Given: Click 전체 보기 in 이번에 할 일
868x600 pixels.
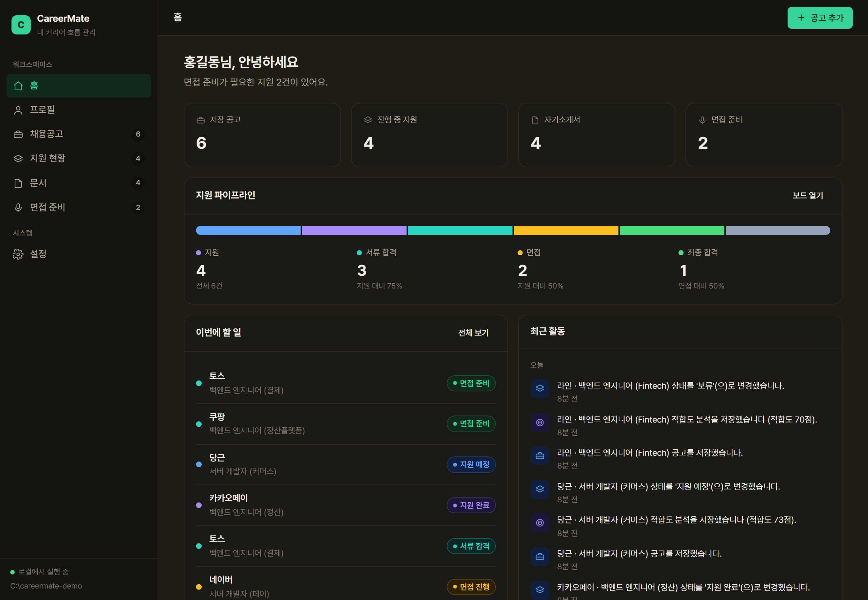Looking at the screenshot, I should click(x=473, y=333).
